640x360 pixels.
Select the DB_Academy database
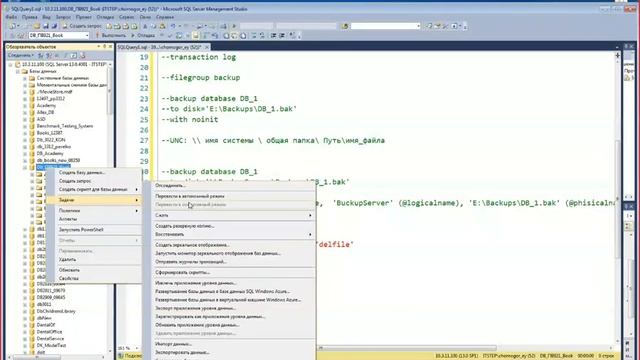tap(50, 153)
